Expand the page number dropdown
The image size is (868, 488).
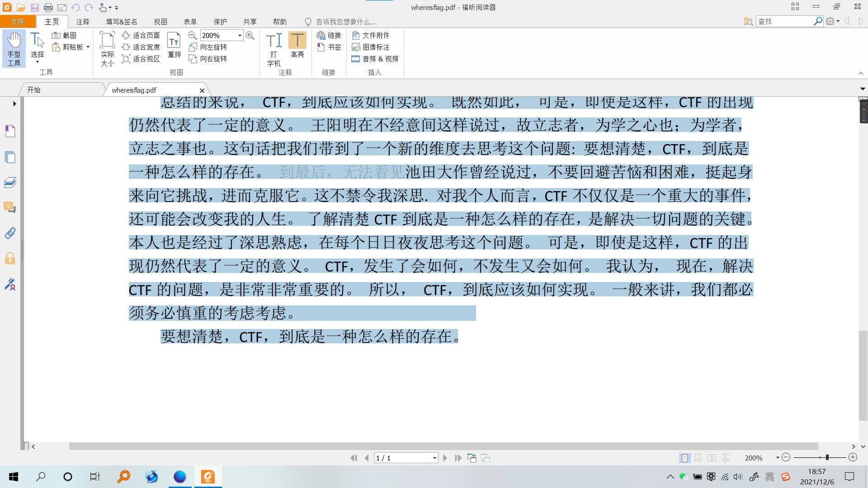coord(434,458)
